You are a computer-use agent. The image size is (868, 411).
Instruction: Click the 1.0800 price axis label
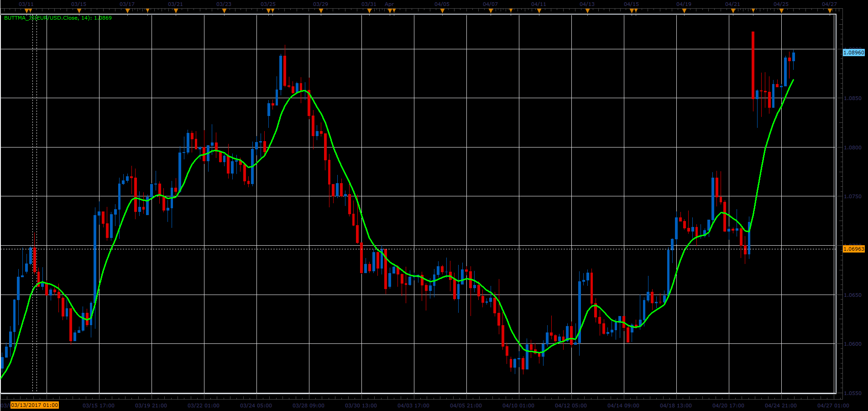pyautogui.click(x=853, y=148)
